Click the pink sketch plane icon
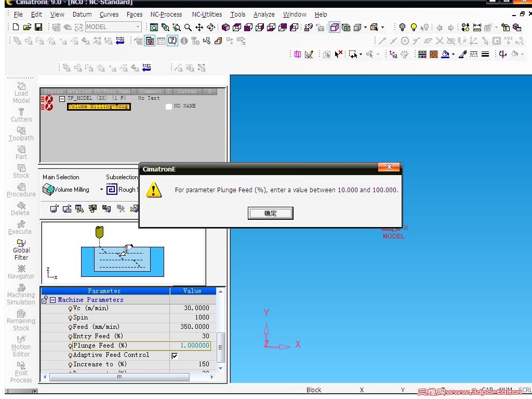The image size is (532, 399). tap(298, 54)
